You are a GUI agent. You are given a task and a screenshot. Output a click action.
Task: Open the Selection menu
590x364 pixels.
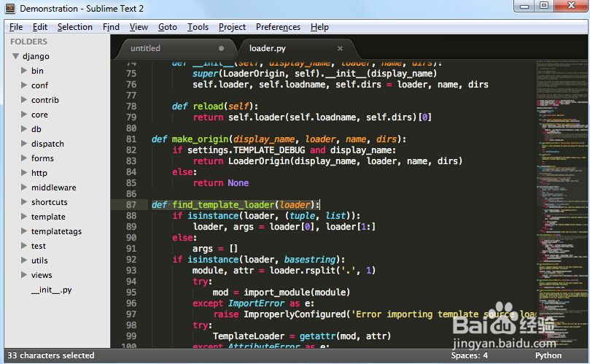tap(75, 27)
